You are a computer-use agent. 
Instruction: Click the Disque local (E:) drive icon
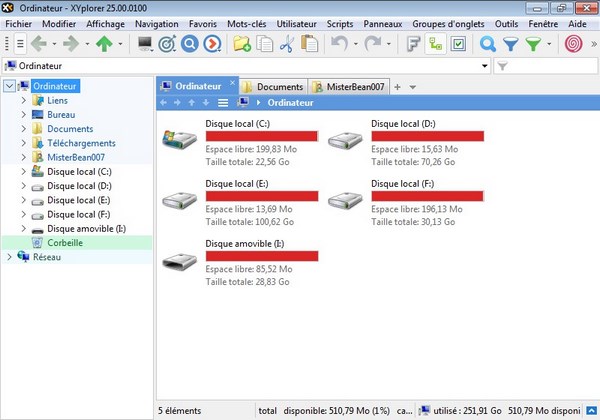pos(179,200)
